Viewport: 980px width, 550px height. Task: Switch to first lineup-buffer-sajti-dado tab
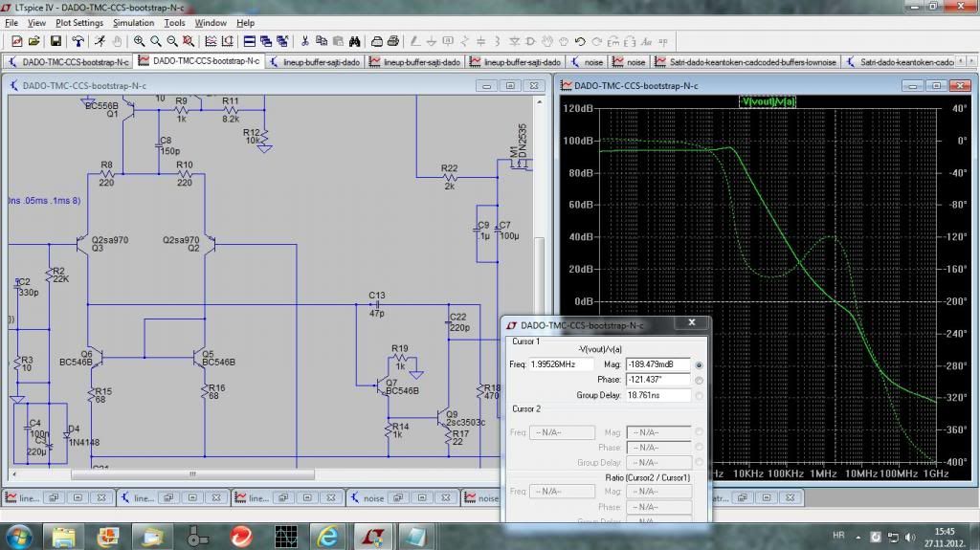pyautogui.click(x=315, y=62)
